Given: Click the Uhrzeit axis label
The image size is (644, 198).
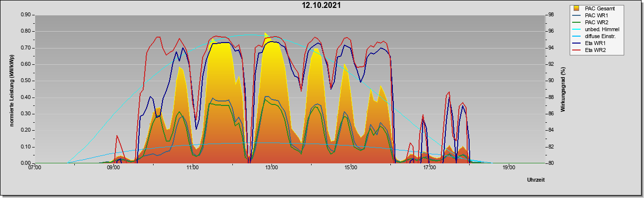Looking at the screenshot, I should tap(536, 180).
